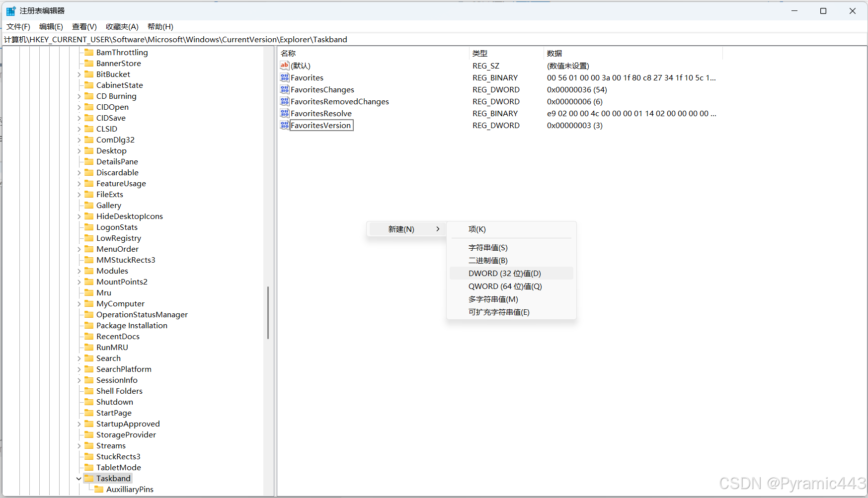Click the registry path address bar
Screen dimensions: 868x498
tap(434, 39)
